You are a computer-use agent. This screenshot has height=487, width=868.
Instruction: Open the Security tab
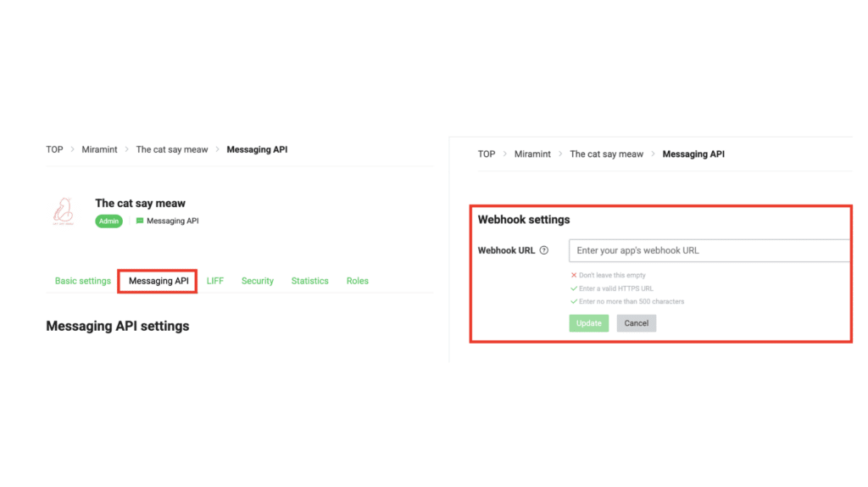pos(257,281)
